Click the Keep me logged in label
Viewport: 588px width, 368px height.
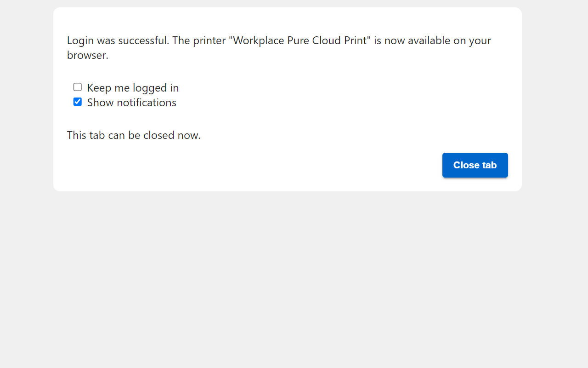point(133,88)
